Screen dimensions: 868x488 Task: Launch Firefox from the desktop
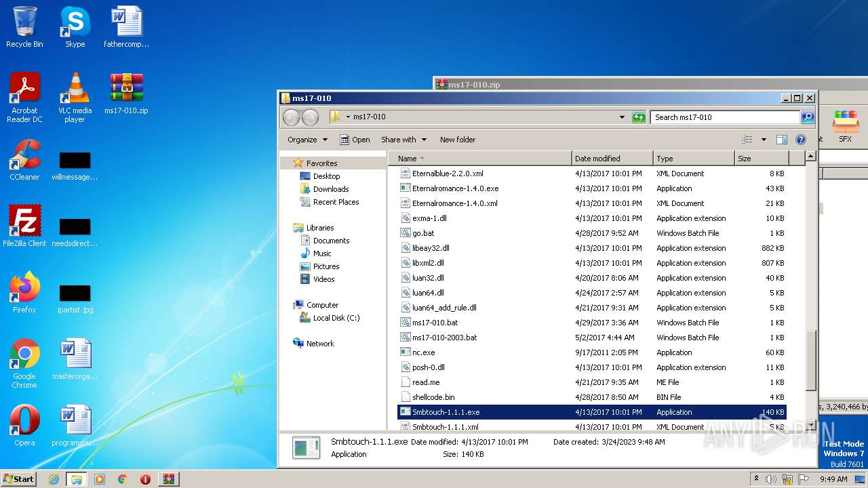coord(24,293)
